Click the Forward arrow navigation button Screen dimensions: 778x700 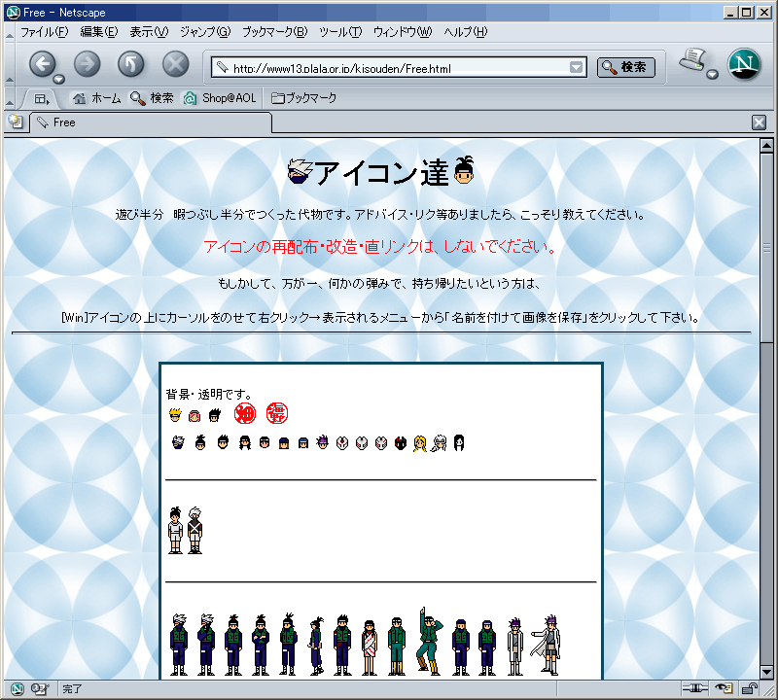pyautogui.click(x=88, y=64)
